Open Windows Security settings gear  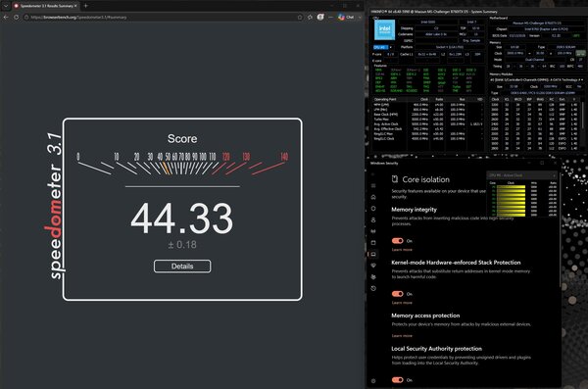pos(373,381)
